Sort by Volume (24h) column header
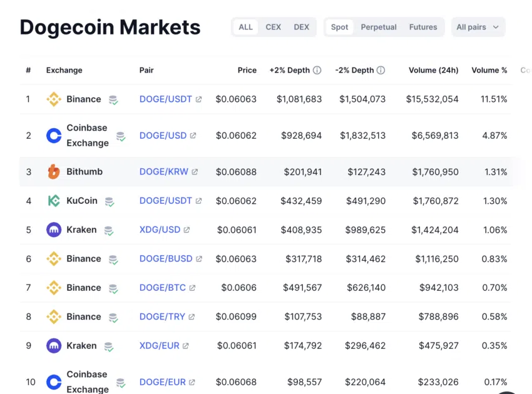Screen dimensions: 532x394 coord(433,70)
